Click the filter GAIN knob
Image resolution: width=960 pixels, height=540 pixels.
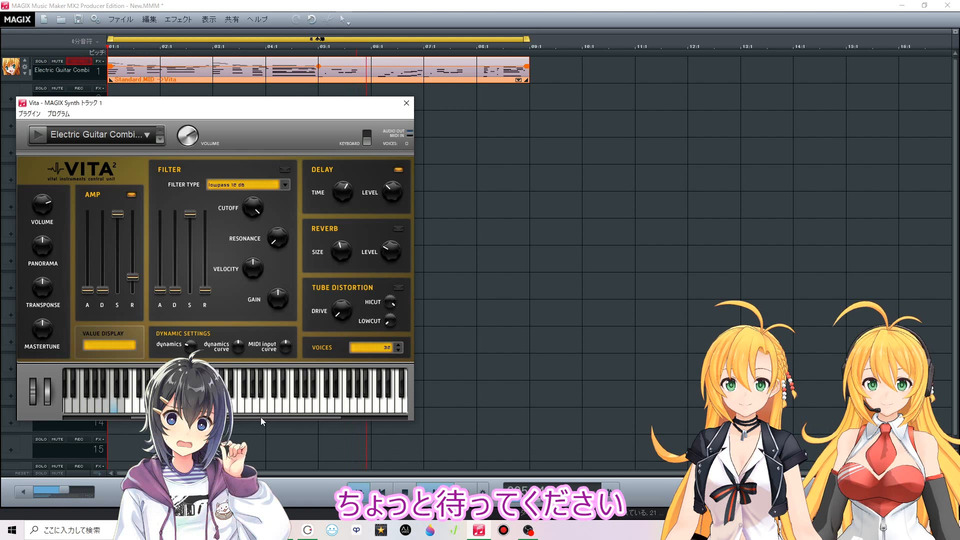[x=277, y=298]
